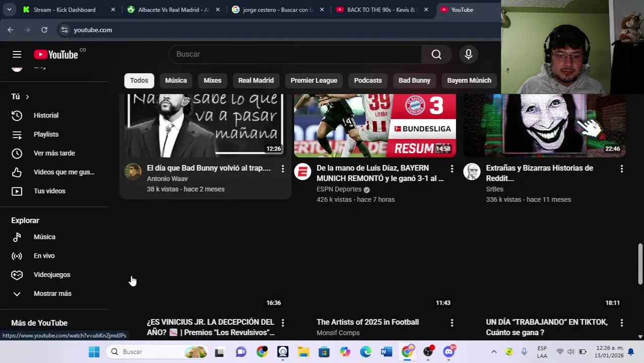Open options menu for Bayern Munich video
Viewport: 644px width, 363px height.
pyautogui.click(x=452, y=168)
